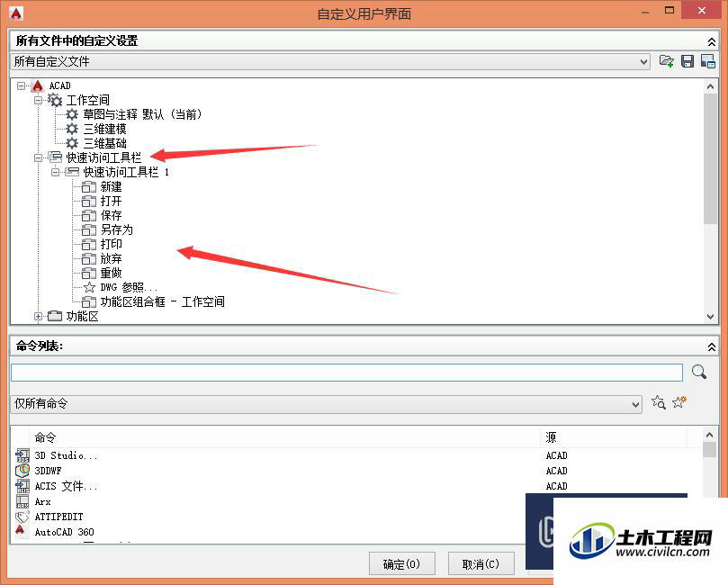Click the create new command star icon

click(x=679, y=402)
